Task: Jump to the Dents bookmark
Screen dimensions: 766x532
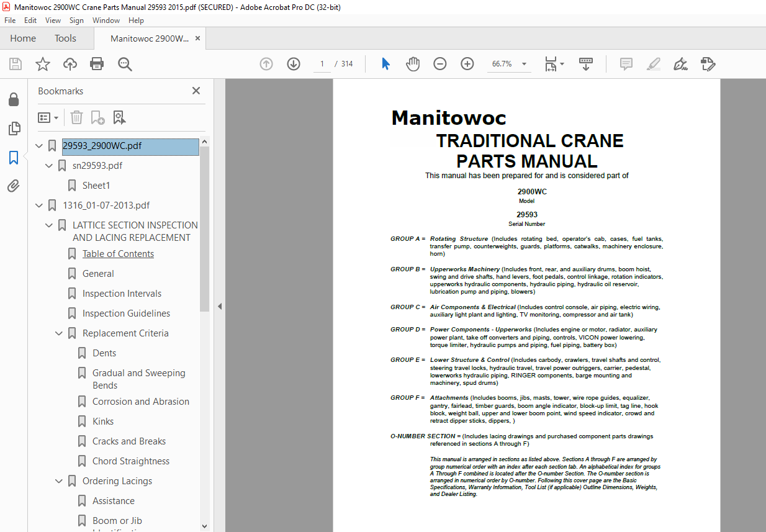Action: coord(104,353)
